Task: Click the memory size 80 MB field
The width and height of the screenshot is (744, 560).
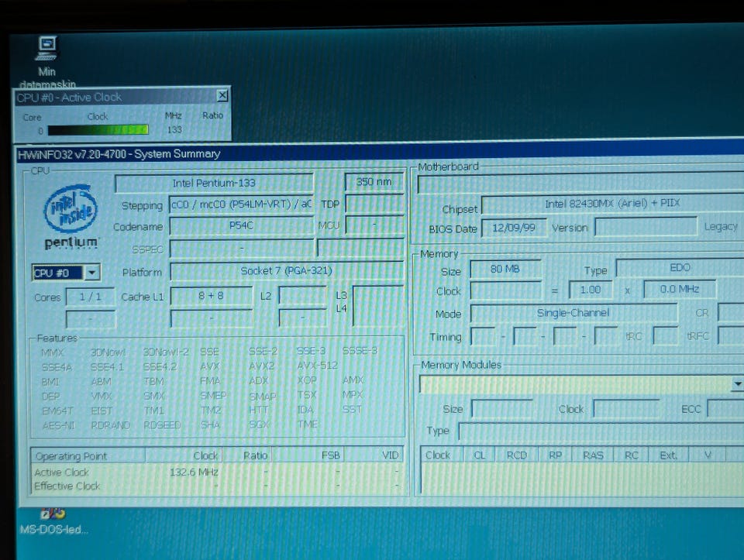Action: click(505, 270)
